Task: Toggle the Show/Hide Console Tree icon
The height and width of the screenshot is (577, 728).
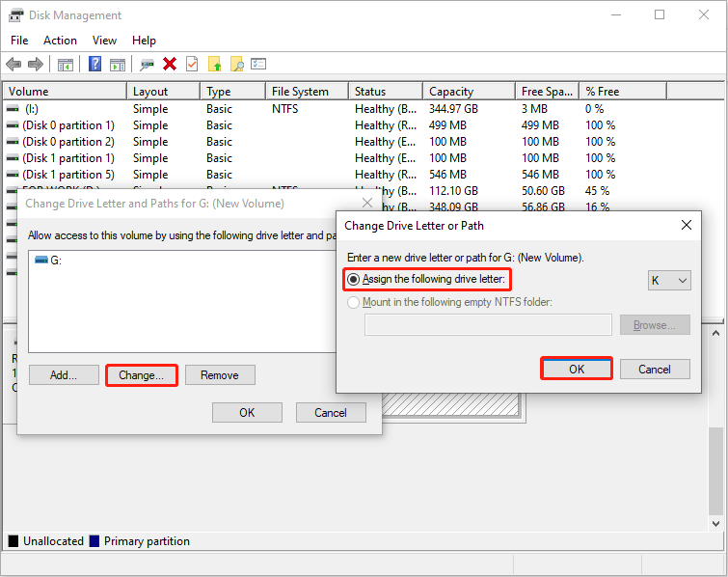Action: pos(66,64)
